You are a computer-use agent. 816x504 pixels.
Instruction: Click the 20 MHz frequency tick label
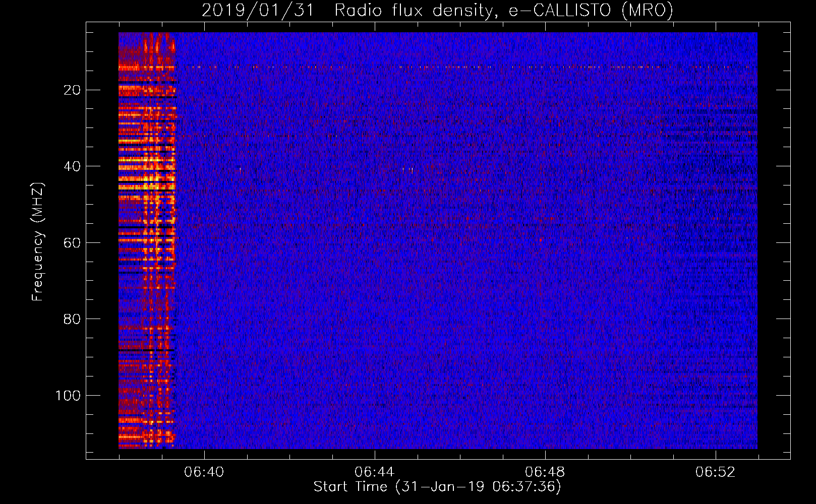click(x=72, y=90)
